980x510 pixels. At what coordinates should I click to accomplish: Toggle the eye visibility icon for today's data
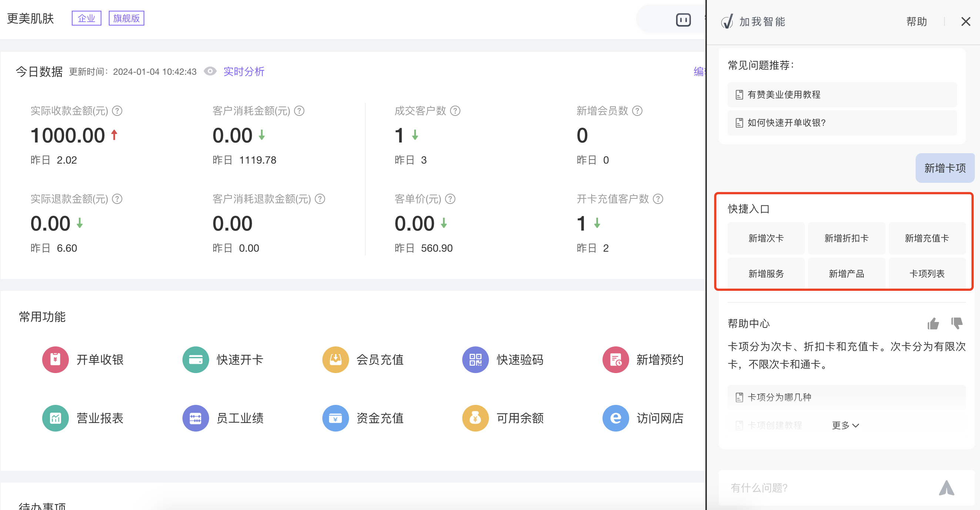[210, 71]
